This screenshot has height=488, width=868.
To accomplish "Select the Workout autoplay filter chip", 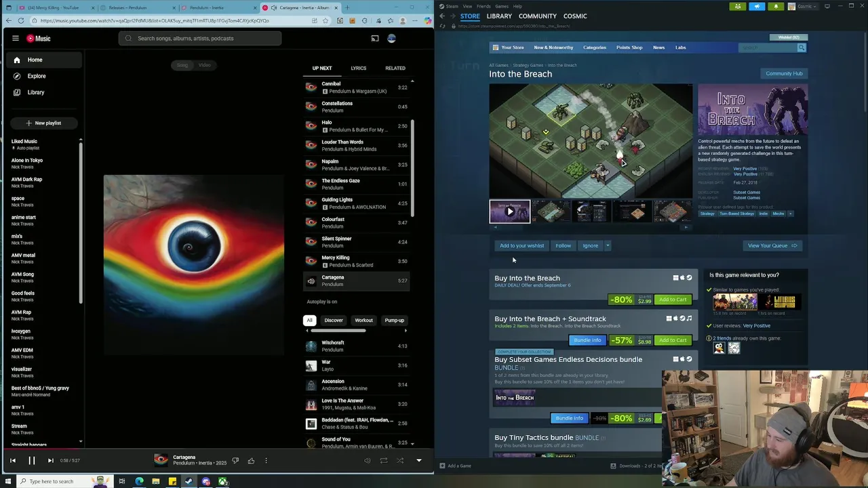I will pos(363,320).
